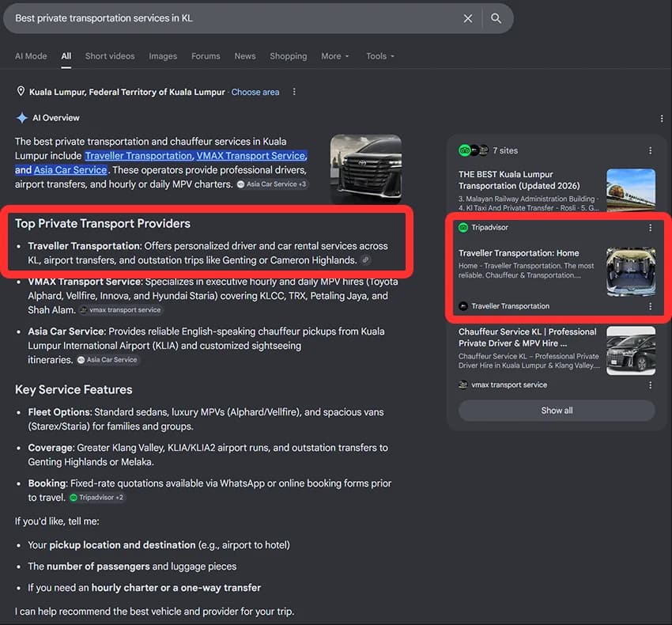This screenshot has width=672, height=625.
Task: Click the Key Service Features heading
Action: pos(74,389)
